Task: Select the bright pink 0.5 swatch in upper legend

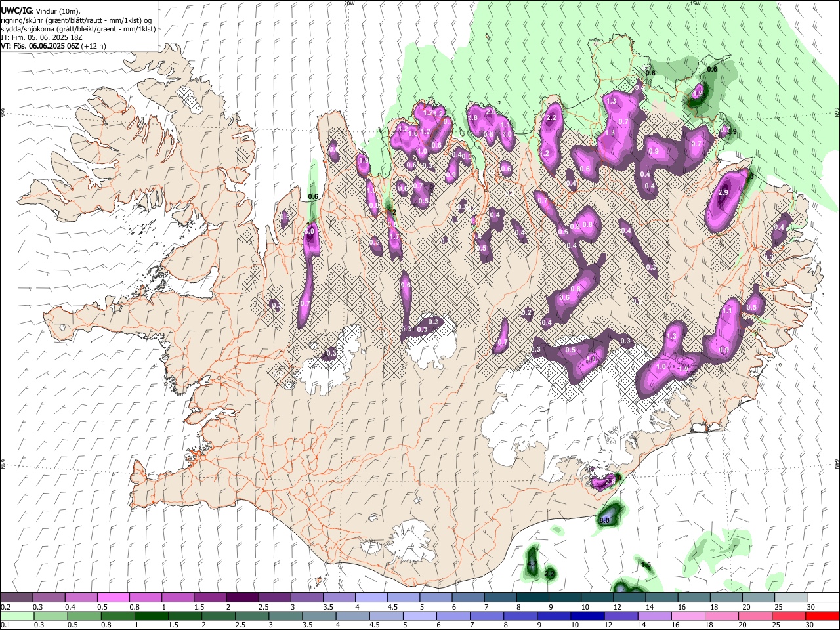Action: click(x=113, y=598)
